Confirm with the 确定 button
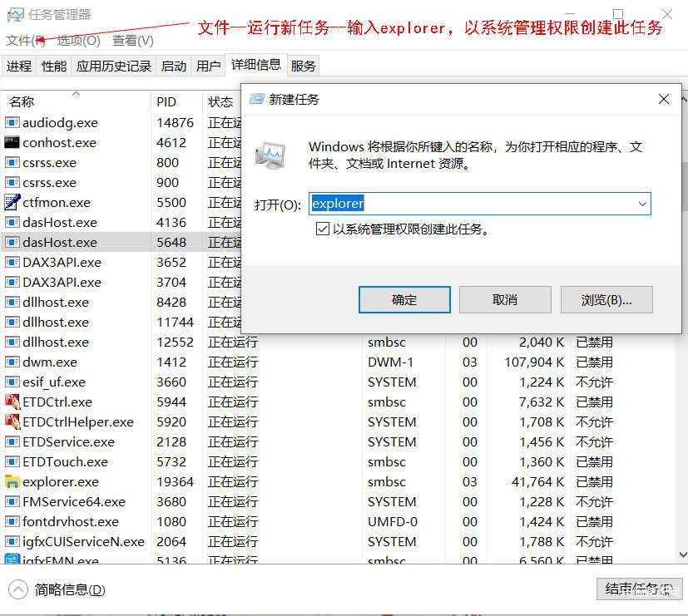This screenshot has width=688, height=616. tap(404, 300)
